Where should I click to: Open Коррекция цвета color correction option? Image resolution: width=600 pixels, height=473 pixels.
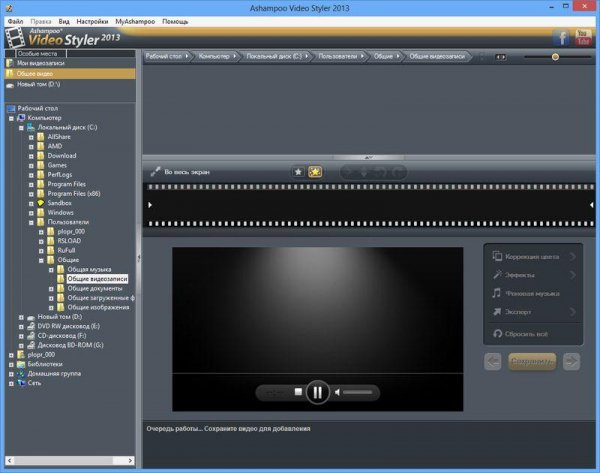(533, 256)
